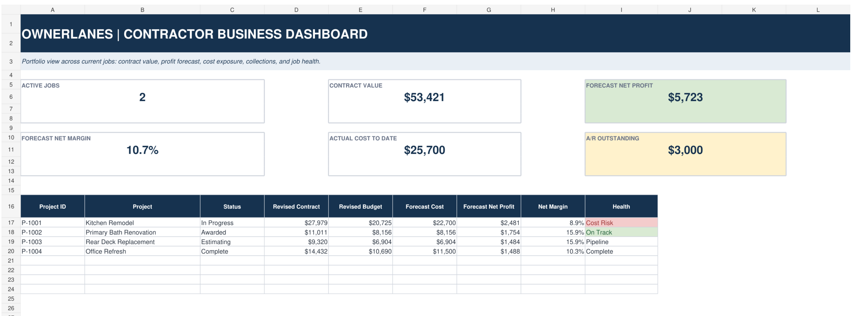Select the row 9 header
Viewport: 868px width, 316px height.
11,128
